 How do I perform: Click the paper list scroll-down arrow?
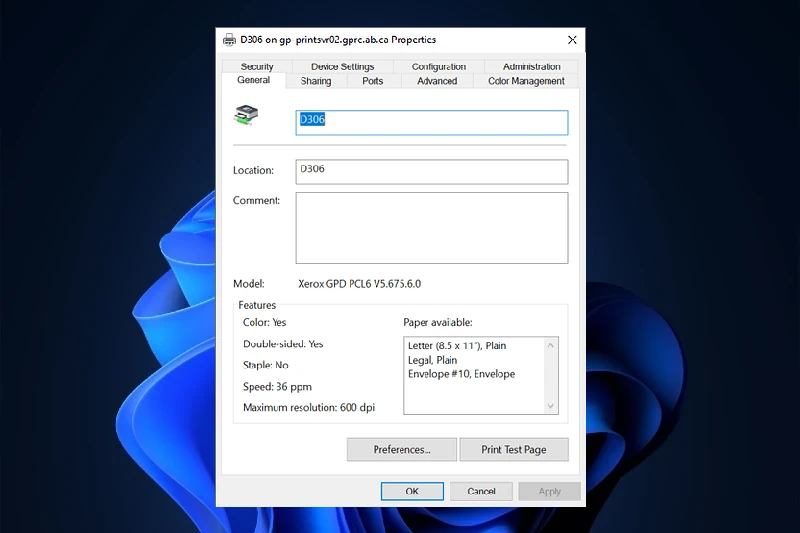[551, 406]
